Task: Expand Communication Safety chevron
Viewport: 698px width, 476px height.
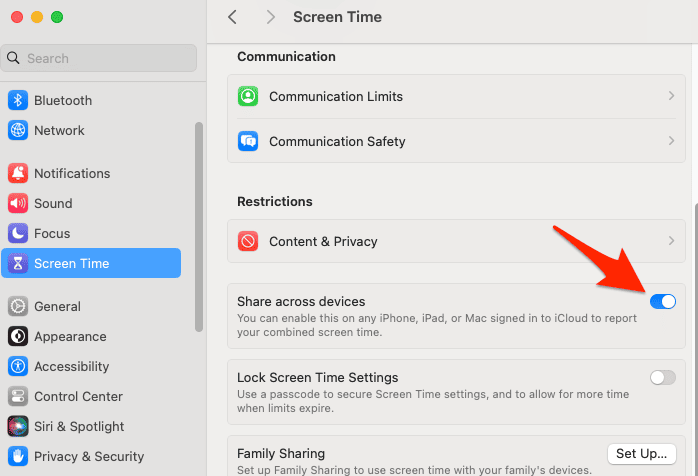Action: click(671, 141)
